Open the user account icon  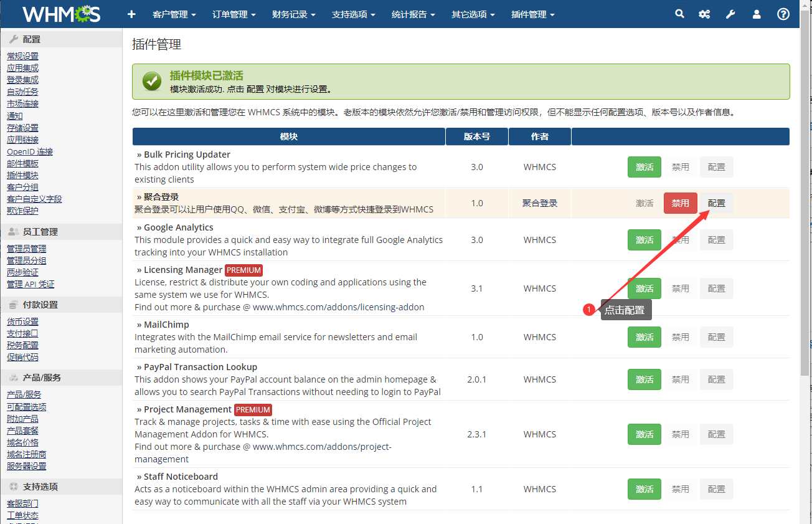(x=757, y=14)
